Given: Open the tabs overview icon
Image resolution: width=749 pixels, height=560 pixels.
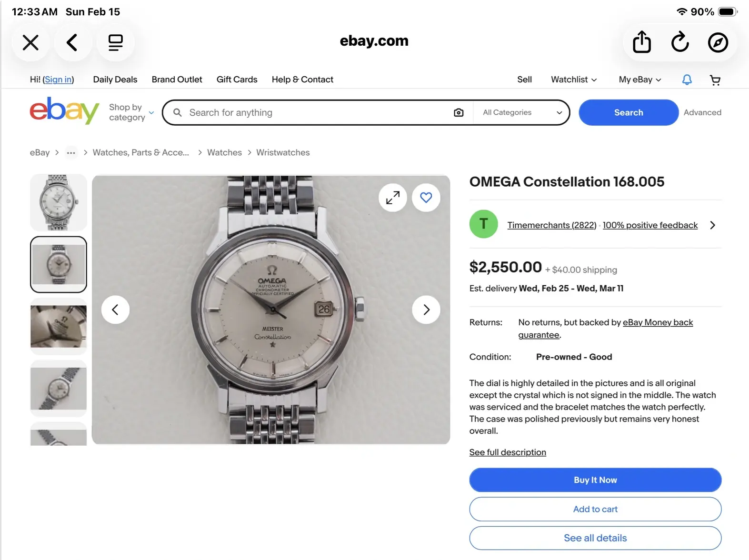Looking at the screenshot, I should (x=115, y=42).
